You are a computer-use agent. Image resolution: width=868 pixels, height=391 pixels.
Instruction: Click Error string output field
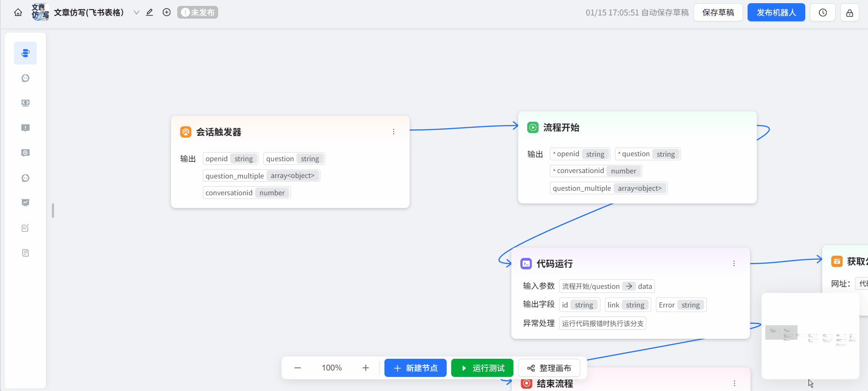pyautogui.click(x=681, y=305)
